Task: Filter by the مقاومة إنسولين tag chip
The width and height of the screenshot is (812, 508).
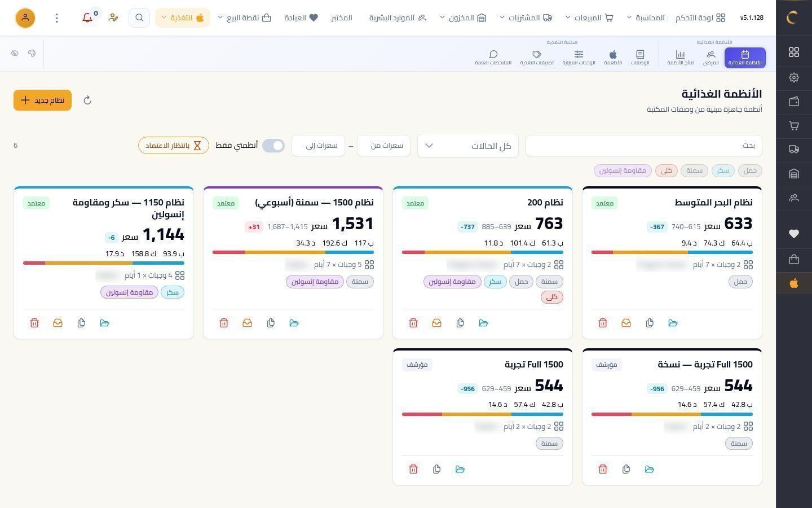Action: (623, 170)
